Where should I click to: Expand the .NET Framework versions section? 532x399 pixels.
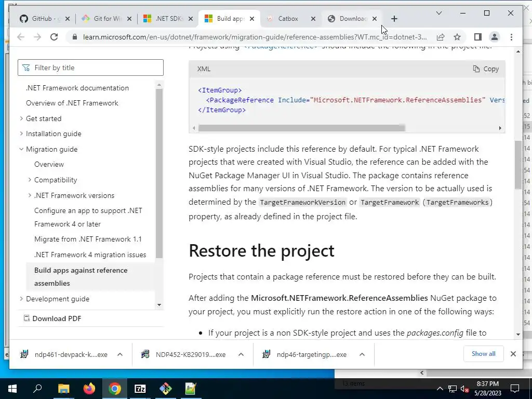point(30,195)
